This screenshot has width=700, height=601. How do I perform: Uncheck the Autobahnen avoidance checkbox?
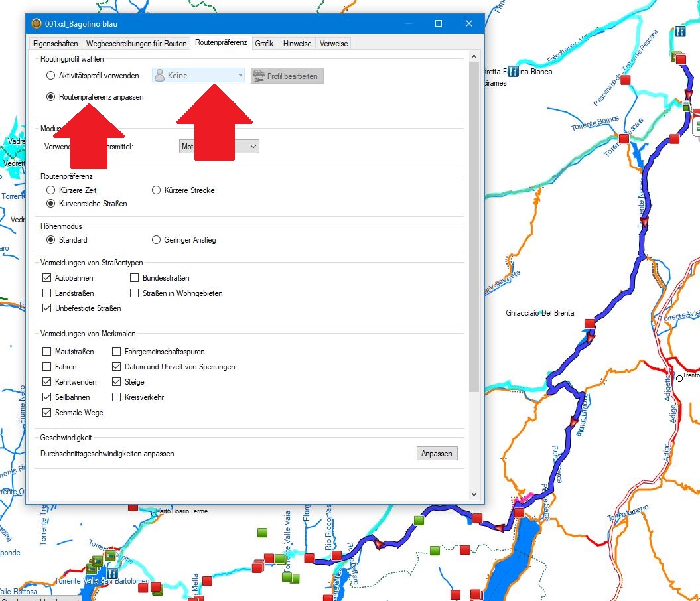[46, 278]
